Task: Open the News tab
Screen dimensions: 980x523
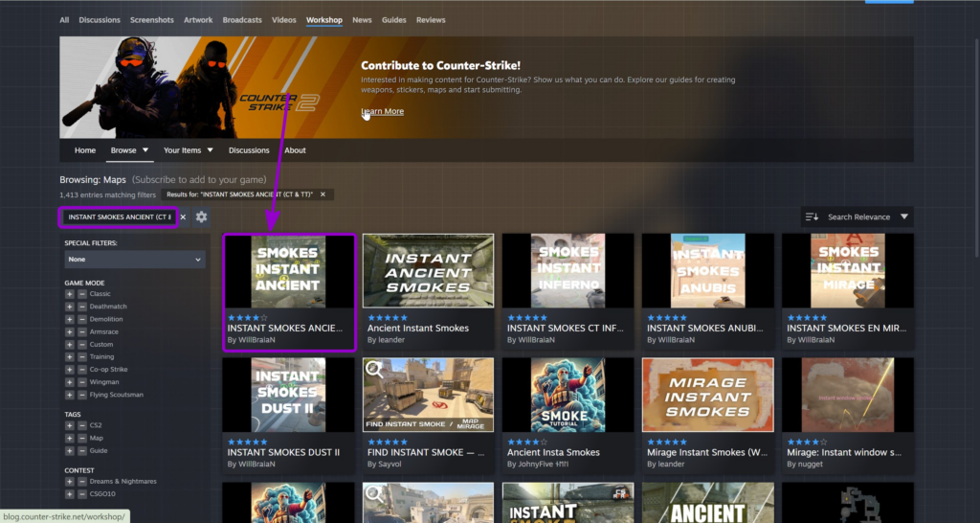Action: [362, 20]
